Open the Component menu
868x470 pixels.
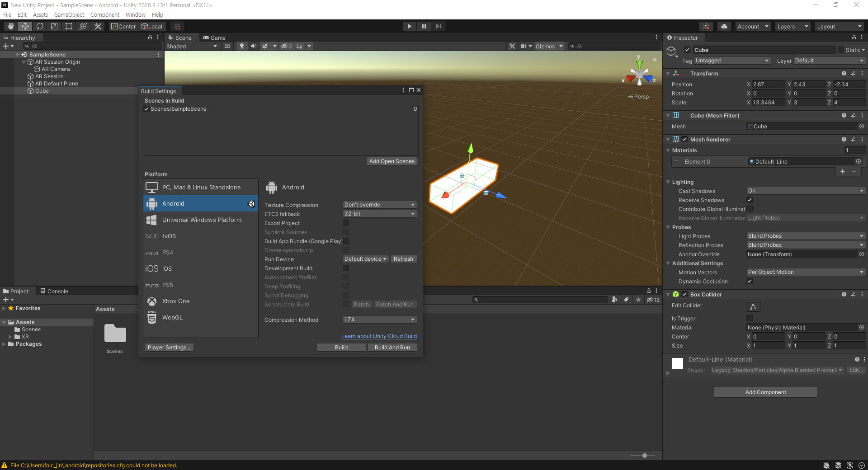[105, 14]
